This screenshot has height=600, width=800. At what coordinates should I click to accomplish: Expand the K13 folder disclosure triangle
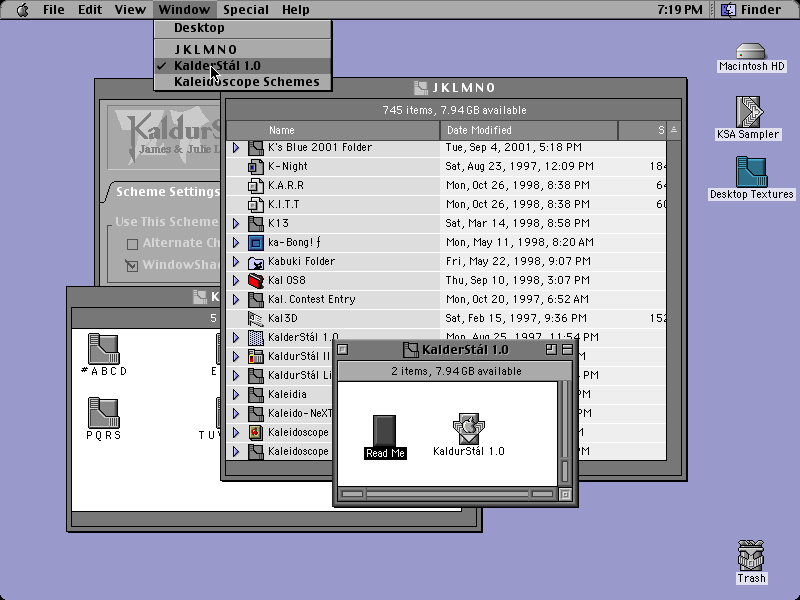[236, 223]
